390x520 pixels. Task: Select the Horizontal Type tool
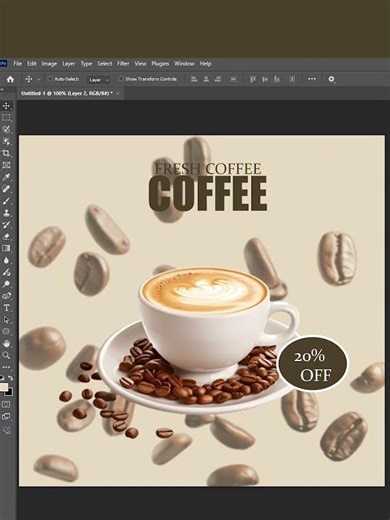click(6, 308)
